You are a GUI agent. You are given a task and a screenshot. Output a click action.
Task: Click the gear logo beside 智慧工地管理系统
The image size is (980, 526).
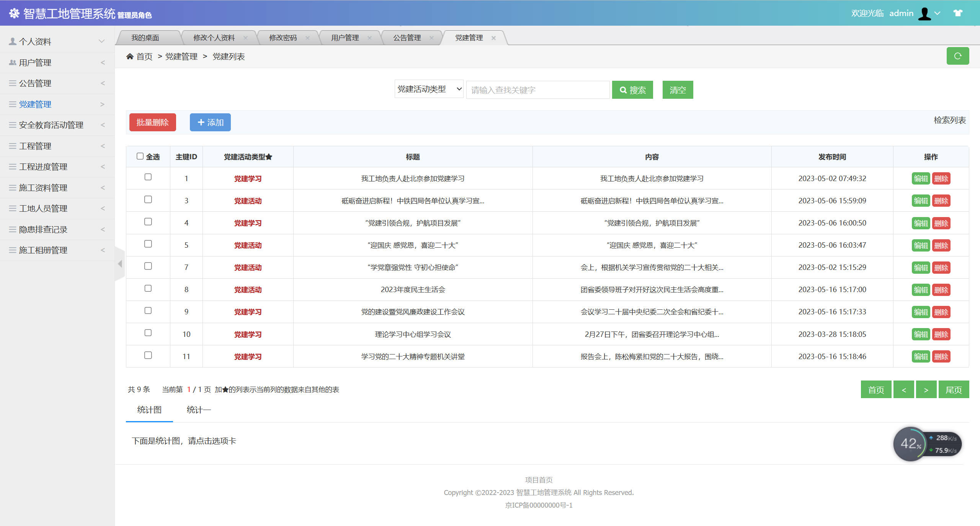pyautogui.click(x=15, y=13)
